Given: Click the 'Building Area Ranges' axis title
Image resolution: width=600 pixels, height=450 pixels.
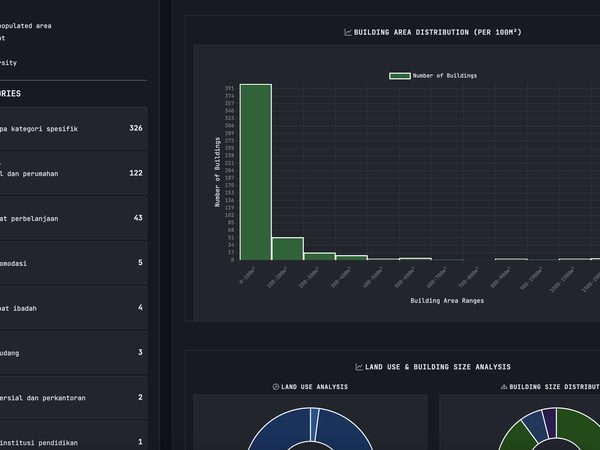Looking at the screenshot, I should coord(447,301).
